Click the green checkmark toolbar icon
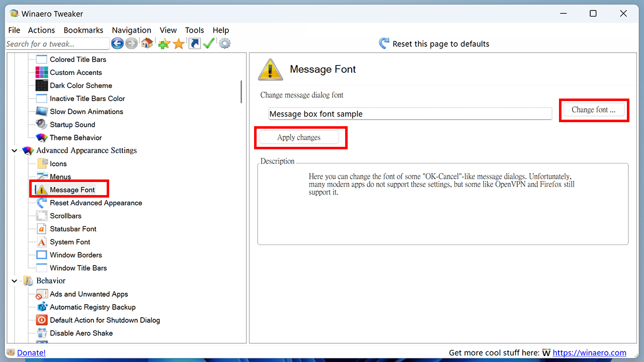Viewport: 644px width, 362px height. pos(209,44)
